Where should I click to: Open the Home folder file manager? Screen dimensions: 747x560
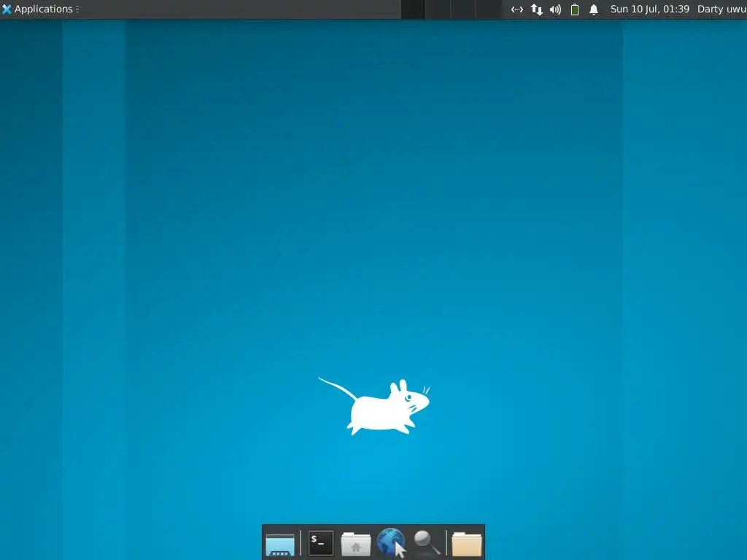356,544
